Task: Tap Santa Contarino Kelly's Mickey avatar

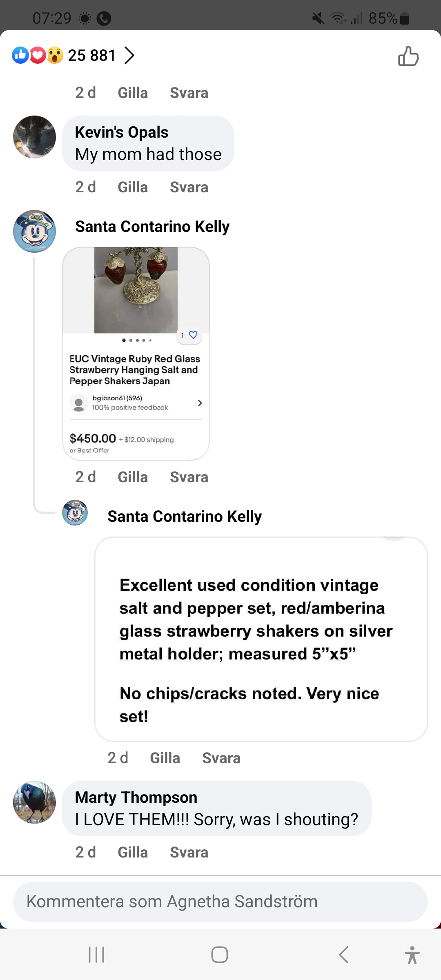Action: (x=35, y=231)
